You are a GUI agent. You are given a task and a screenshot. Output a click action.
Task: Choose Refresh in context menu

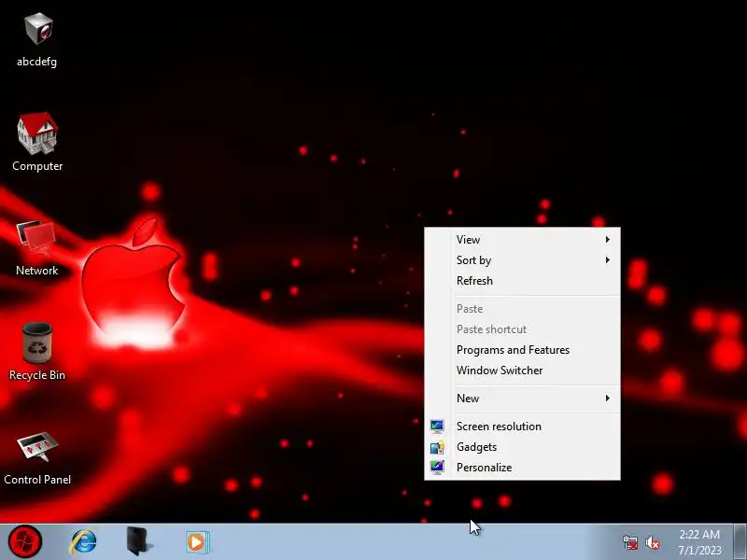[522, 281]
